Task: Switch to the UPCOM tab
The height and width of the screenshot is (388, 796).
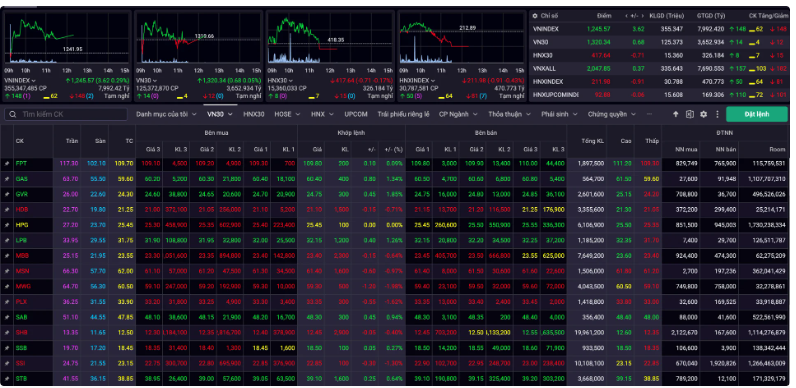Action: 356,114
